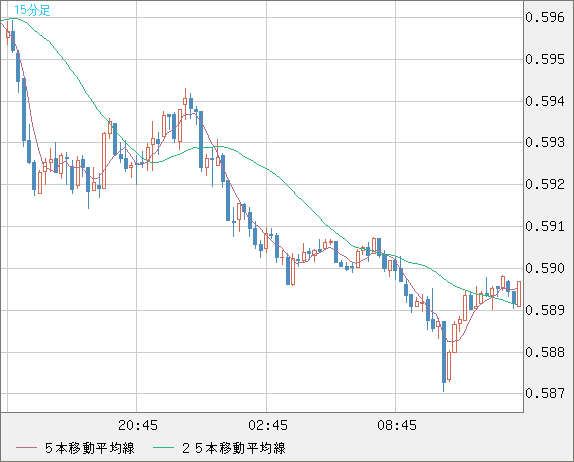Click the 0.593 price axis label
The image size is (574, 462).
click(545, 142)
